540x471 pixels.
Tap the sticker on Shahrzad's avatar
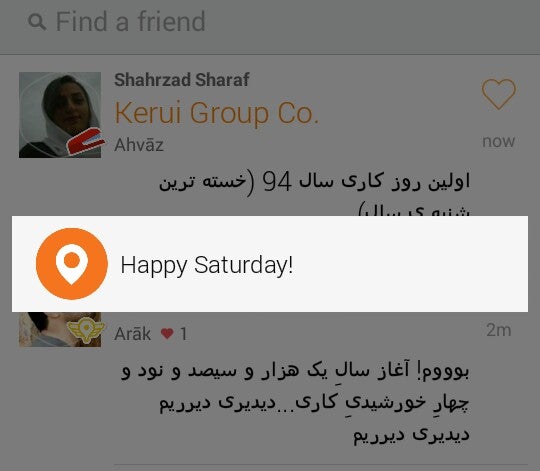[86, 141]
